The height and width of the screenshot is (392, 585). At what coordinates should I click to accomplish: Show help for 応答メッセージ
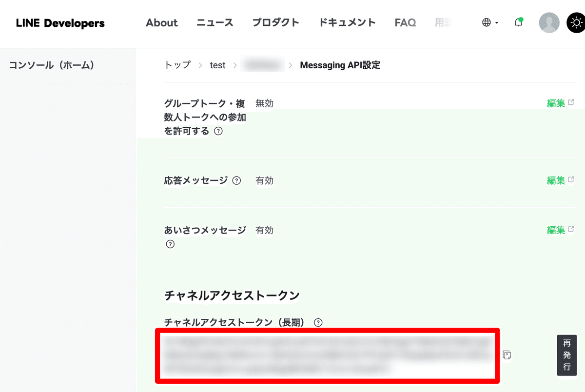point(236,180)
